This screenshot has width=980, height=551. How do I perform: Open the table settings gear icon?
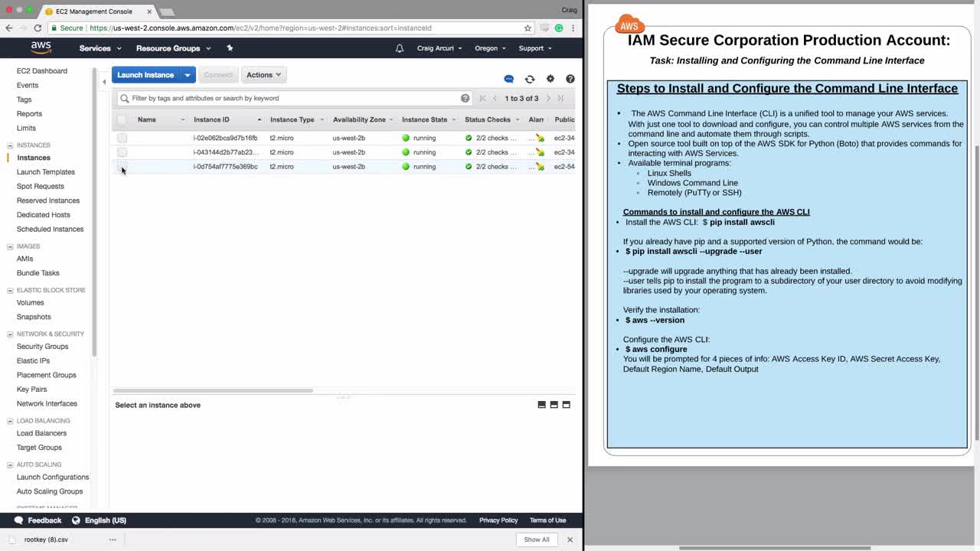point(550,79)
